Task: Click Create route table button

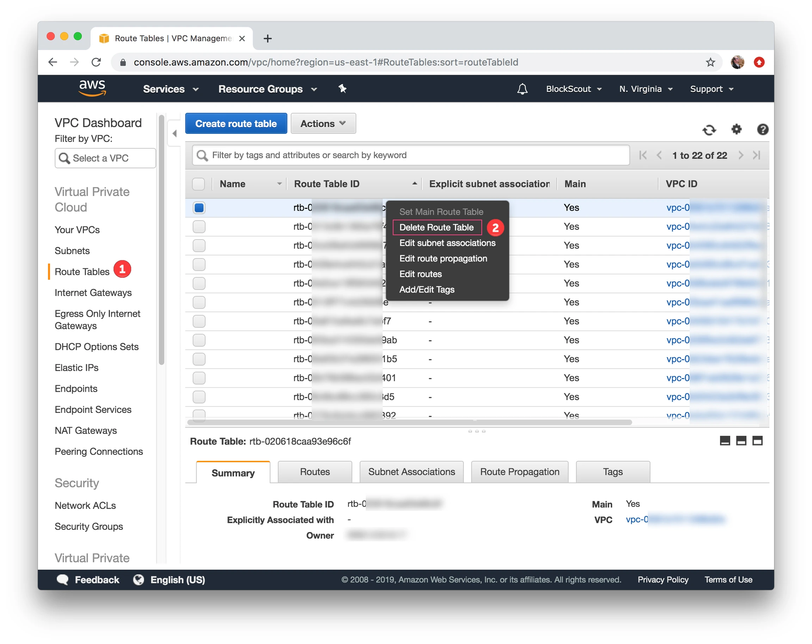Action: (x=236, y=123)
